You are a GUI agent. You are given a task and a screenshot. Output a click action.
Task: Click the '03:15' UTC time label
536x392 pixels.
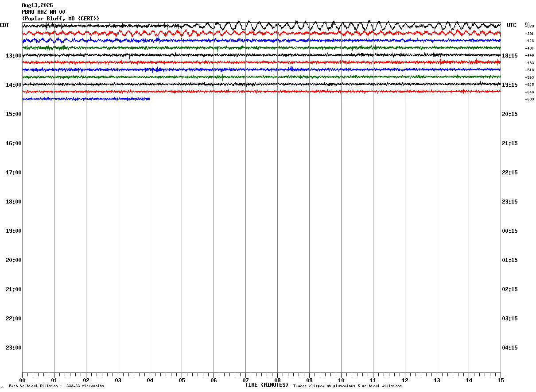pos(510,319)
